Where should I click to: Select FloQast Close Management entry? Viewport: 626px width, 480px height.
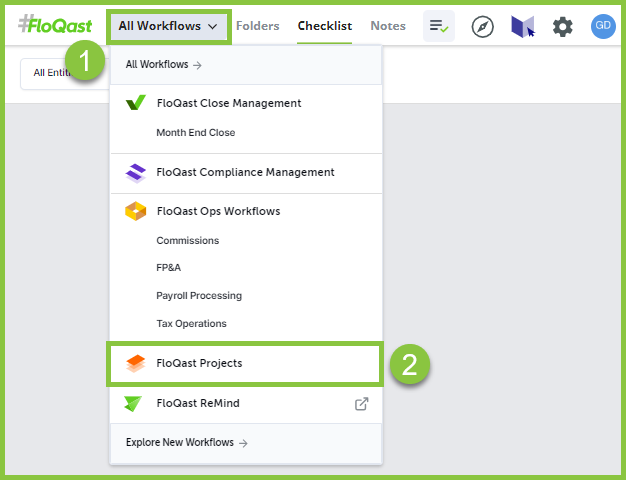(x=228, y=103)
